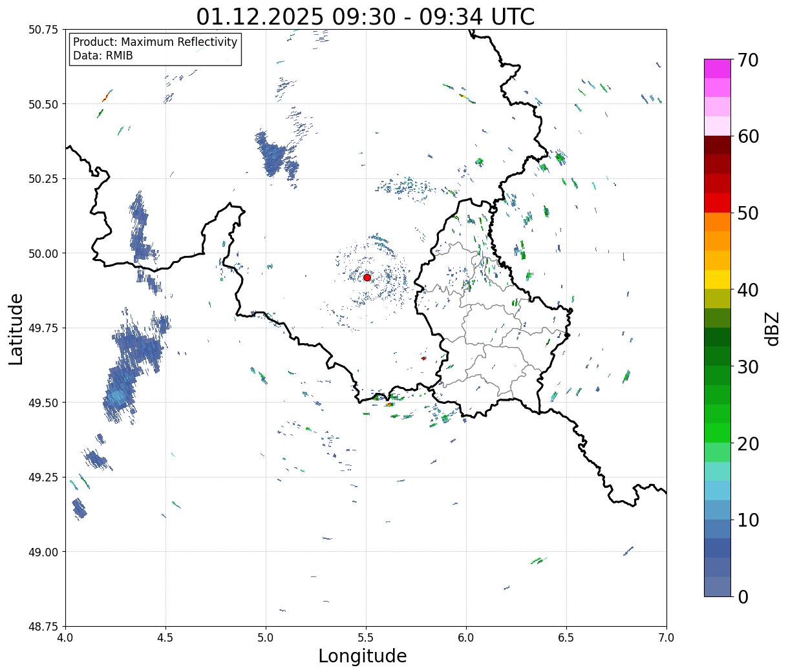Click the longitude tick label 5.5
788x672 pixels.
pos(366,638)
